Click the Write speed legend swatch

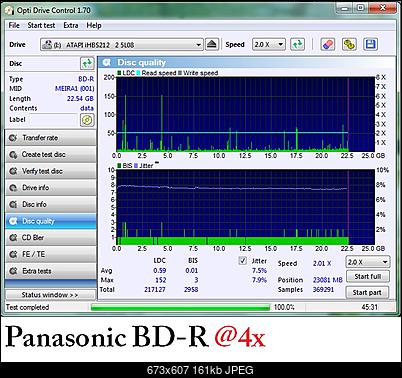click(x=180, y=73)
